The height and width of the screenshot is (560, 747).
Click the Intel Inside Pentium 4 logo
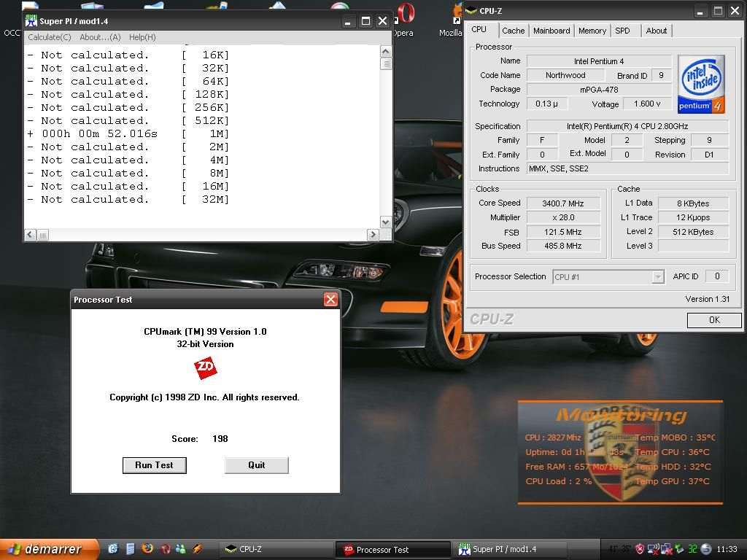[701, 84]
